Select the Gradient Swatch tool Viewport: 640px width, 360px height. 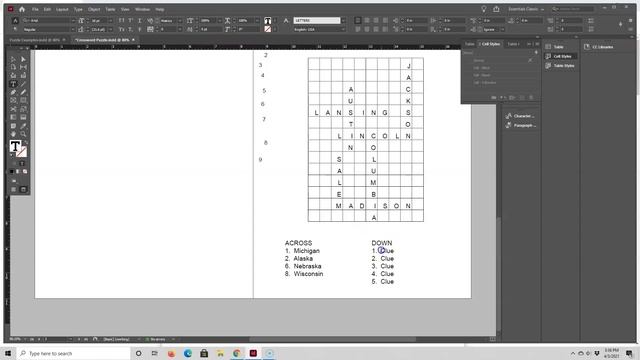(13, 117)
